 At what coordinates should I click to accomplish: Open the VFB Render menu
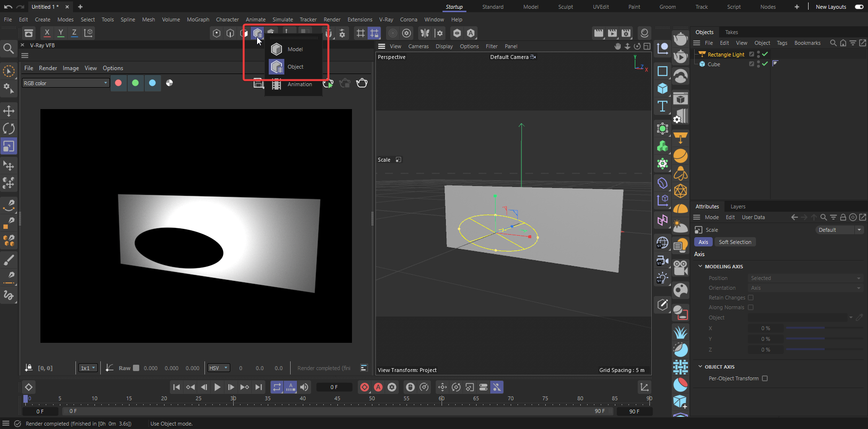[x=48, y=68]
